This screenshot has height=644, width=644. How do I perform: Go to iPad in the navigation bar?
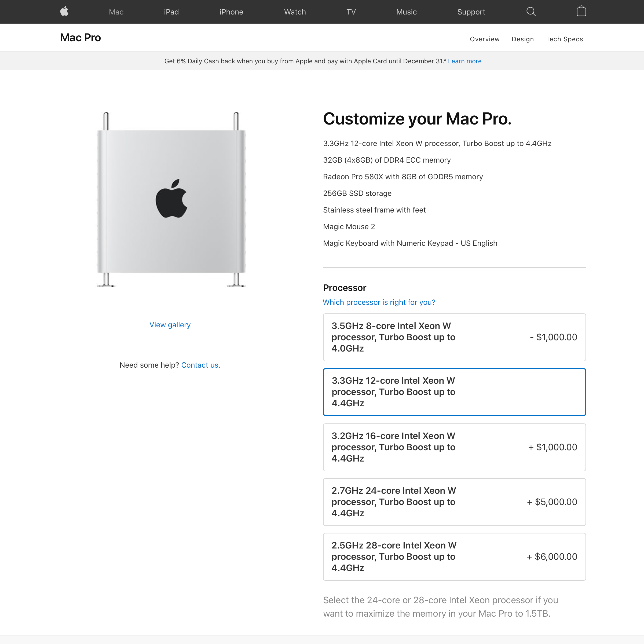pos(171,12)
